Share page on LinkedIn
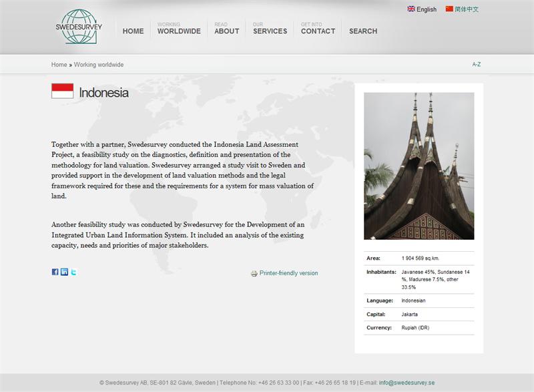534x392 pixels. (x=64, y=272)
